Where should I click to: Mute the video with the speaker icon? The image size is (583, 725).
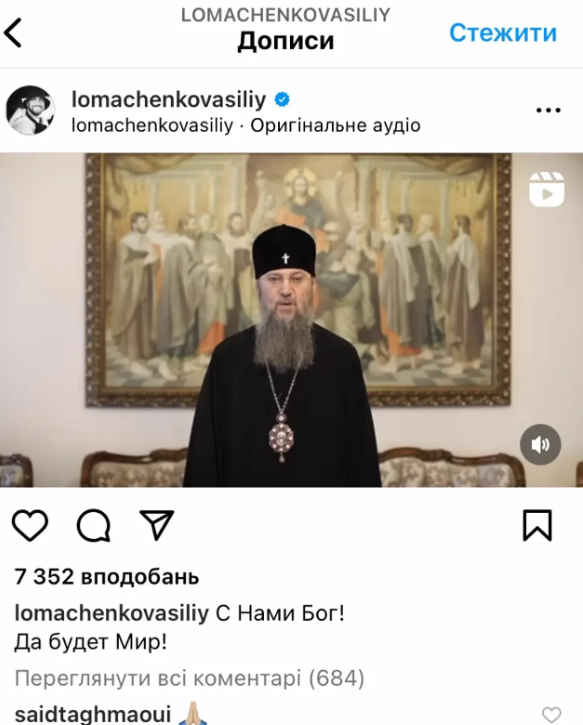click(x=540, y=444)
